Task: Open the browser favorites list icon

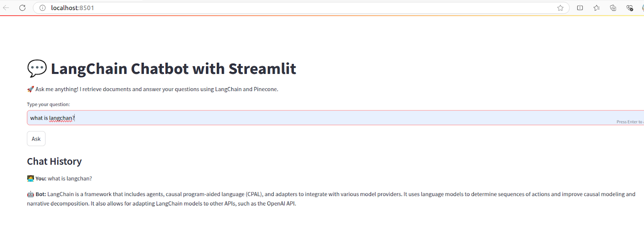Action: (597, 8)
